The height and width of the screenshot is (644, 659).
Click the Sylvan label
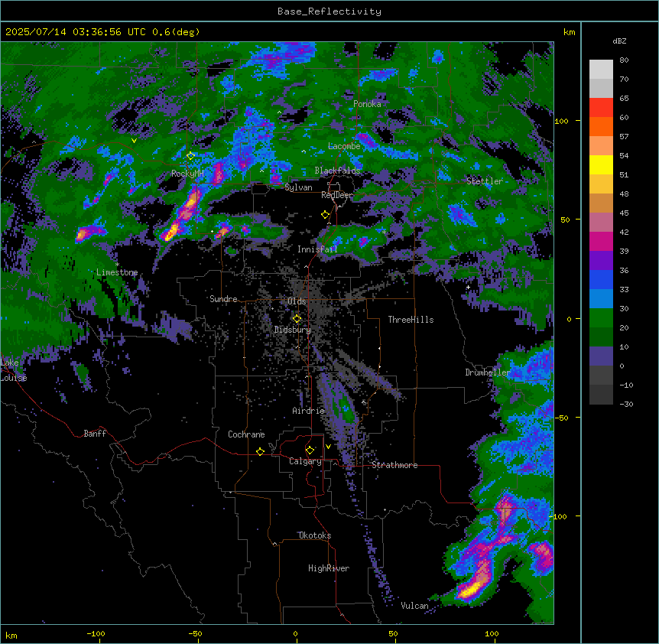click(x=298, y=187)
